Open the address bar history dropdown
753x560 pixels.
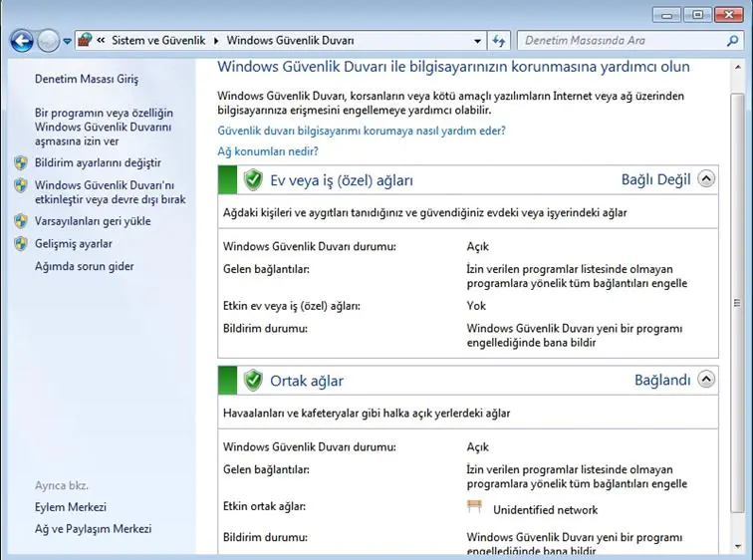coord(477,41)
